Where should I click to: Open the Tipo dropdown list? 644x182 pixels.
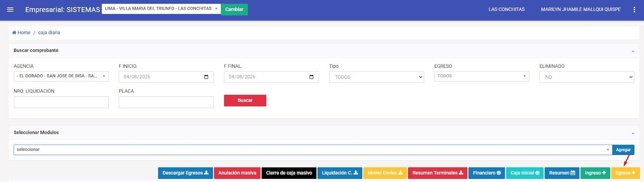coord(376,77)
